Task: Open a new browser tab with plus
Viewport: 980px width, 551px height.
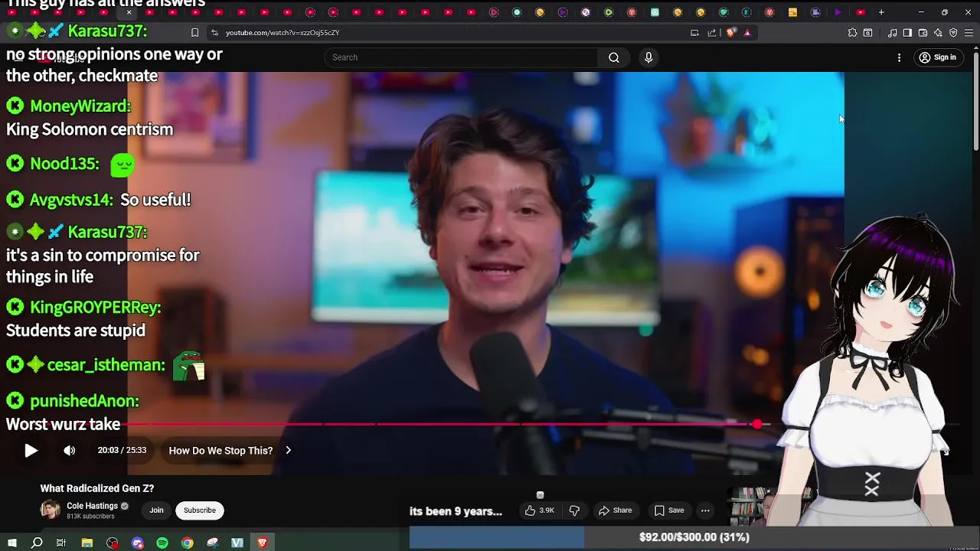Action: [881, 12]
